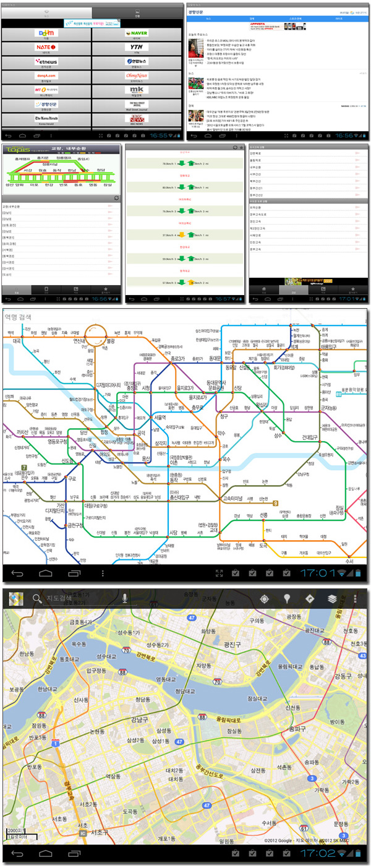Select 고속터미널 station on subway map
This screenshot has height=868, width=371.
click(x=232, y=499)
